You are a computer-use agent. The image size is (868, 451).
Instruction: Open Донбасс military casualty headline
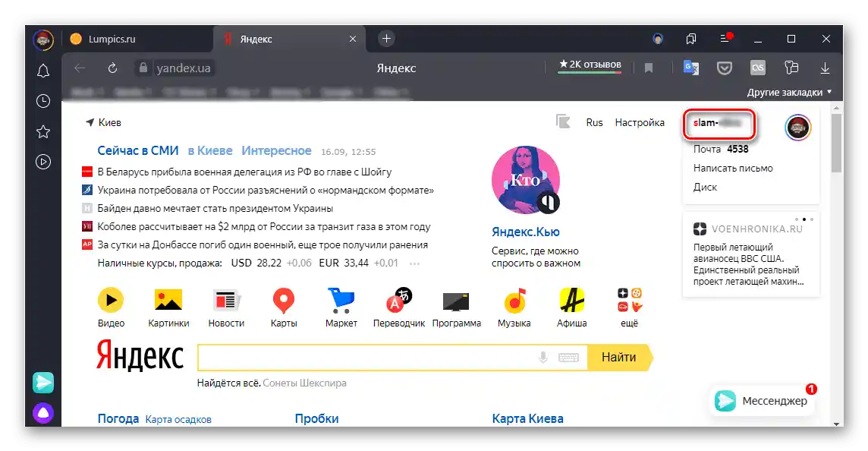pyautogui.click(x=263, y=245)
